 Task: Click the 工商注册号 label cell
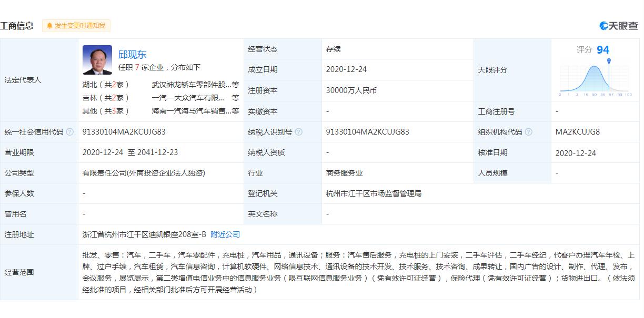pyautogui.click(x=512, y=111)
